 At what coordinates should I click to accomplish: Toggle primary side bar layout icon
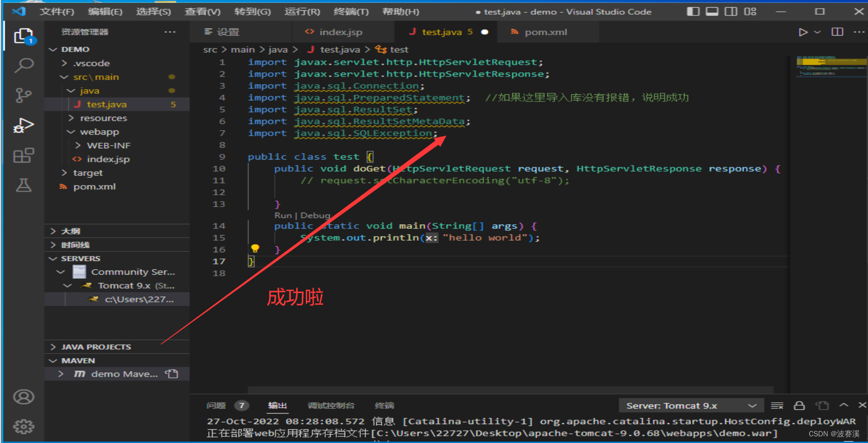coord(693,11)
